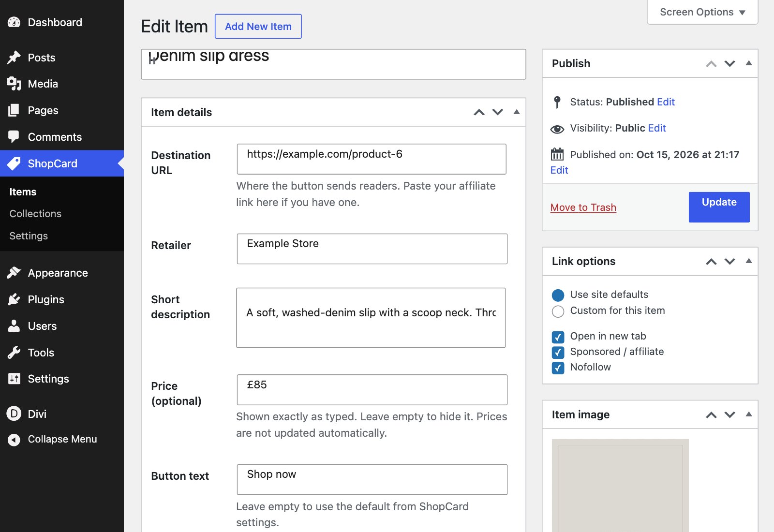Screen dimensions: 774x532
Task: Click the Divi logo icon
Action: tap(14, 414)
